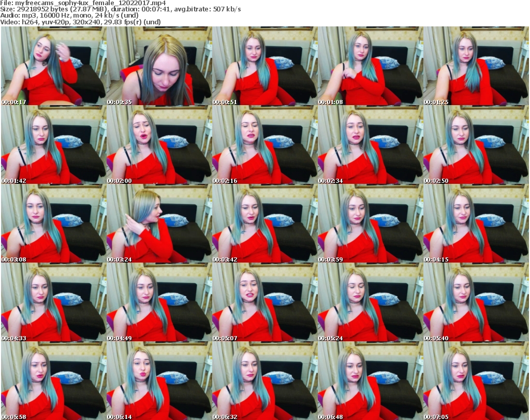Screen dimensions: 530x420
Task: Select the thumbnail frame stamped 00:05:07
Action: pos(264,302)
